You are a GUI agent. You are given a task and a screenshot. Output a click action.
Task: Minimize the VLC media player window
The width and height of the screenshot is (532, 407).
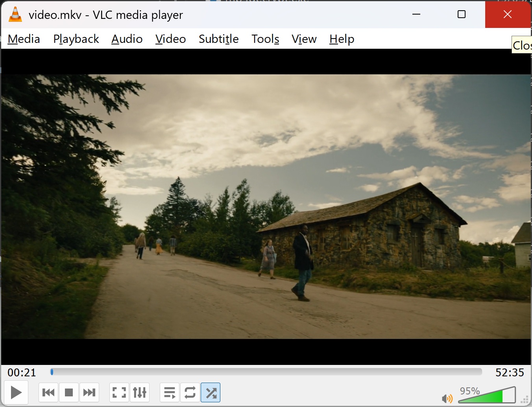(416, 15)
